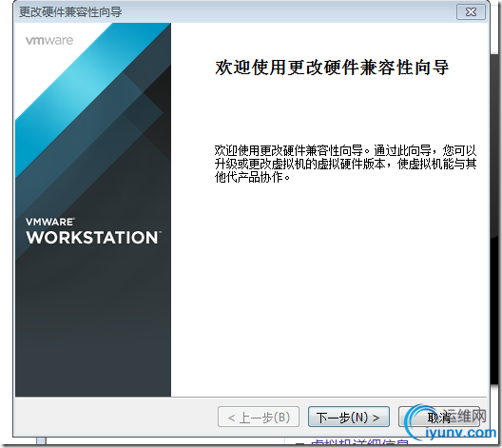Image resolution: width=502 pixels, height=448 pixels.
Task: Click the disabled 上一步(B) back button
Action: point(259,417)
